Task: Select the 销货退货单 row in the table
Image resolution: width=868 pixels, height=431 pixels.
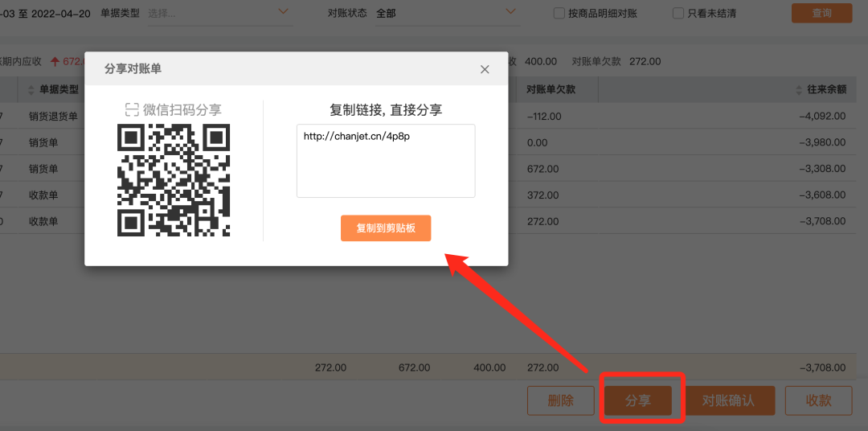Action: point(53,117)
